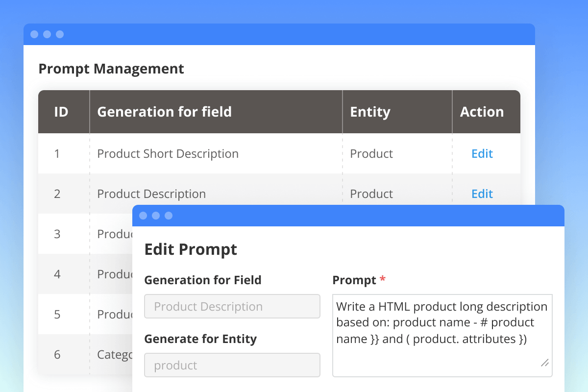Select the Entity column header
Viewport: 588px width, 392px height.
click(370, 112)
